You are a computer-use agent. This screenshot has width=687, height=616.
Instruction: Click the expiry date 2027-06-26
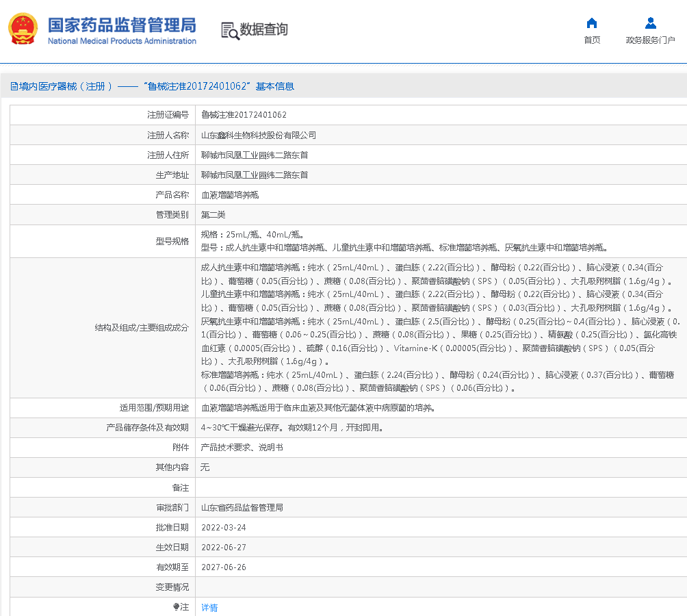point(224,567)
